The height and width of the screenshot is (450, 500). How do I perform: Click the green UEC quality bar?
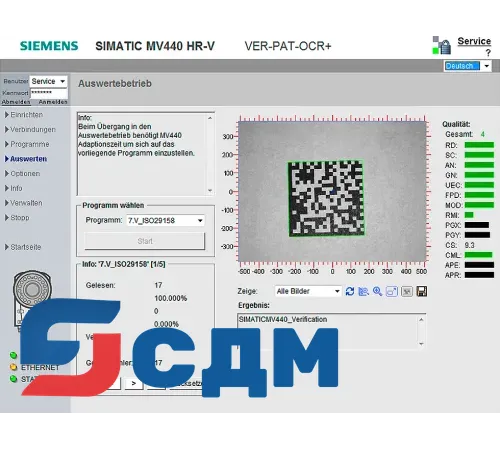coord(479,185)
